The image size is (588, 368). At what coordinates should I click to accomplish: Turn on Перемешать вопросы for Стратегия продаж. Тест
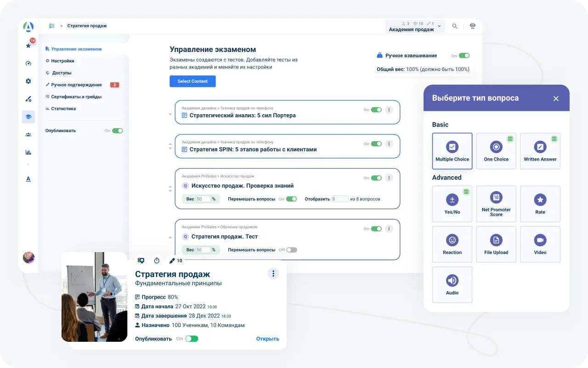292,250
